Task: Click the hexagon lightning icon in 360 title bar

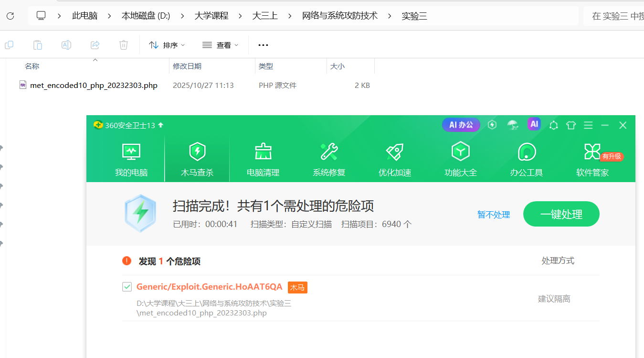Action: [x=492, y=125]
